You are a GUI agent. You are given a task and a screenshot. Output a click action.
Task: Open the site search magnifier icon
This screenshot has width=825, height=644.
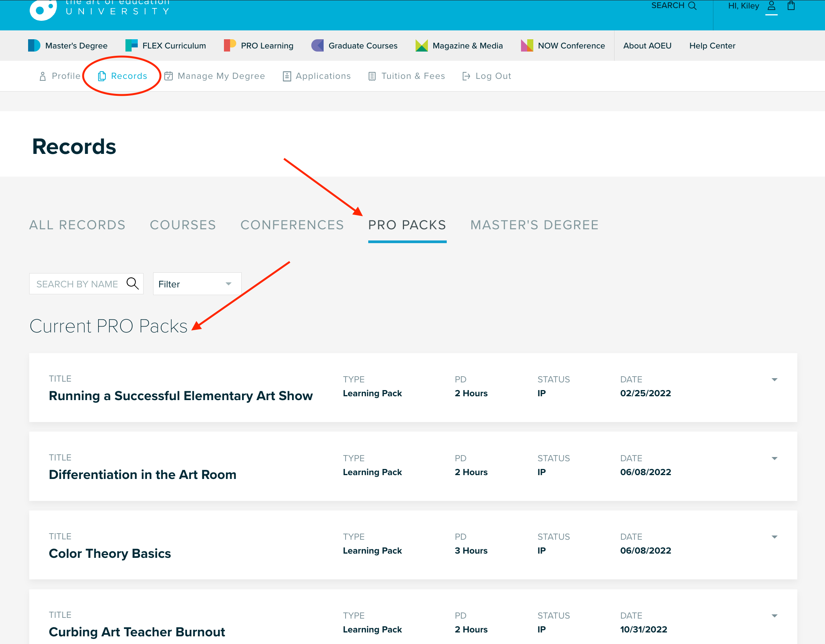click(692, 6)
